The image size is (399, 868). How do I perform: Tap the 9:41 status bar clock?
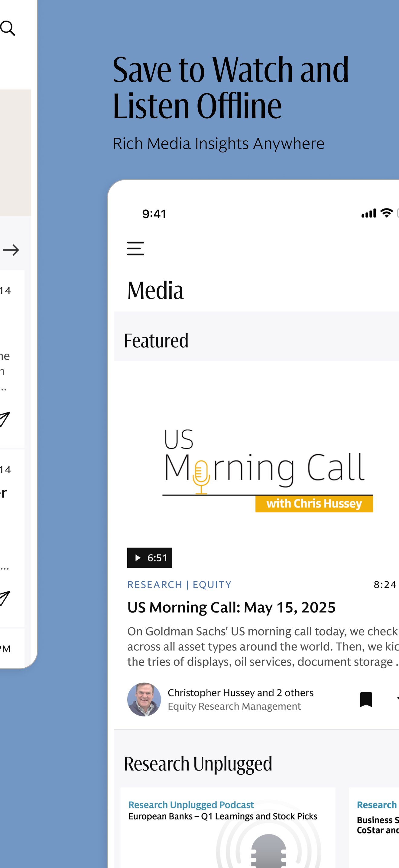(154, 214)
